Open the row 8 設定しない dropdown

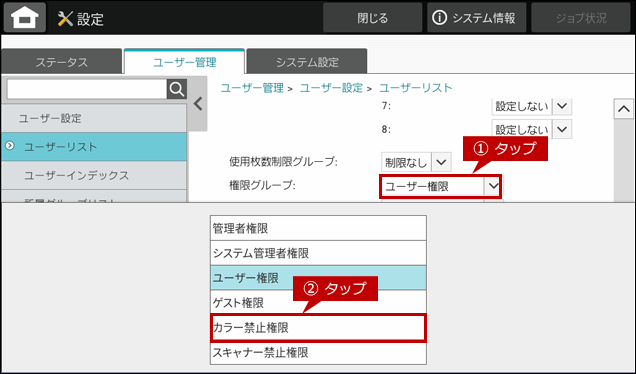[532, 129]
